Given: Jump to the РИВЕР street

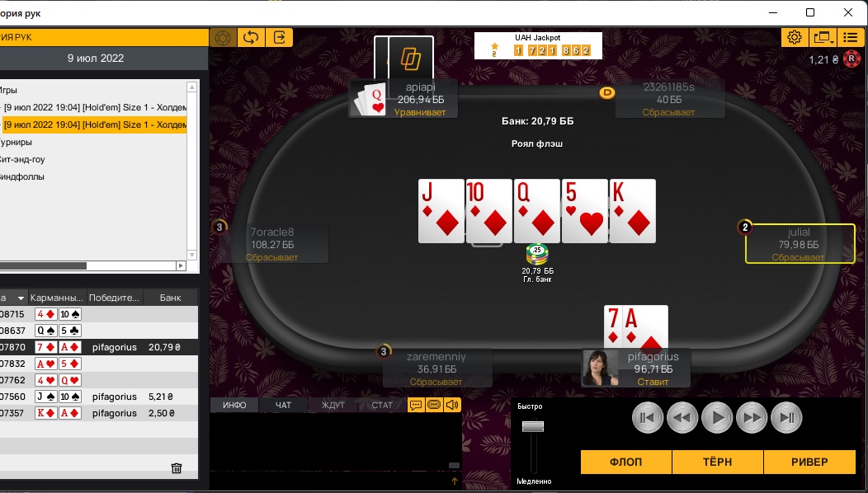Looking at the screenshot, I should 809,462.
